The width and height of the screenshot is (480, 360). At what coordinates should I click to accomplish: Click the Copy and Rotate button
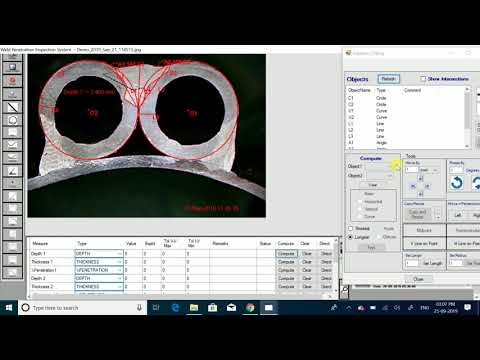coord(418,214)
